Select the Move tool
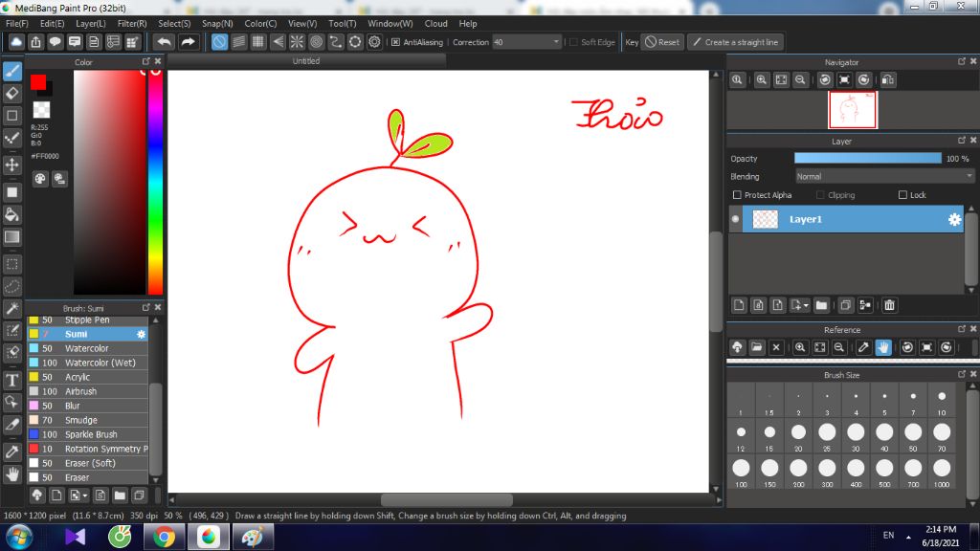The height and width of the screenshot is (551, 980). click(12, 165)
